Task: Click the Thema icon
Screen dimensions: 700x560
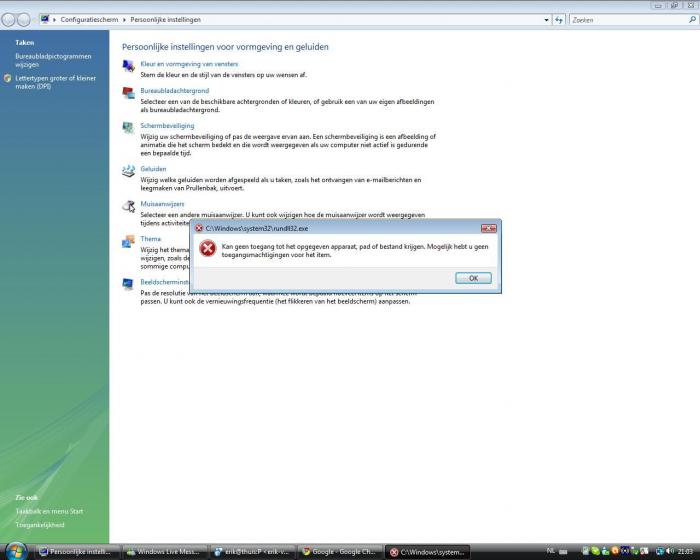Action: 129,241
